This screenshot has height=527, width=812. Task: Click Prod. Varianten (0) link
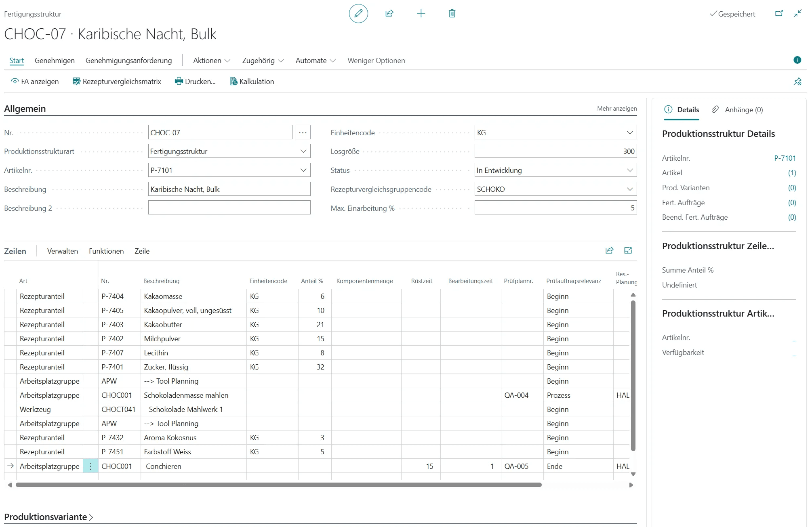tap(792, 188)
